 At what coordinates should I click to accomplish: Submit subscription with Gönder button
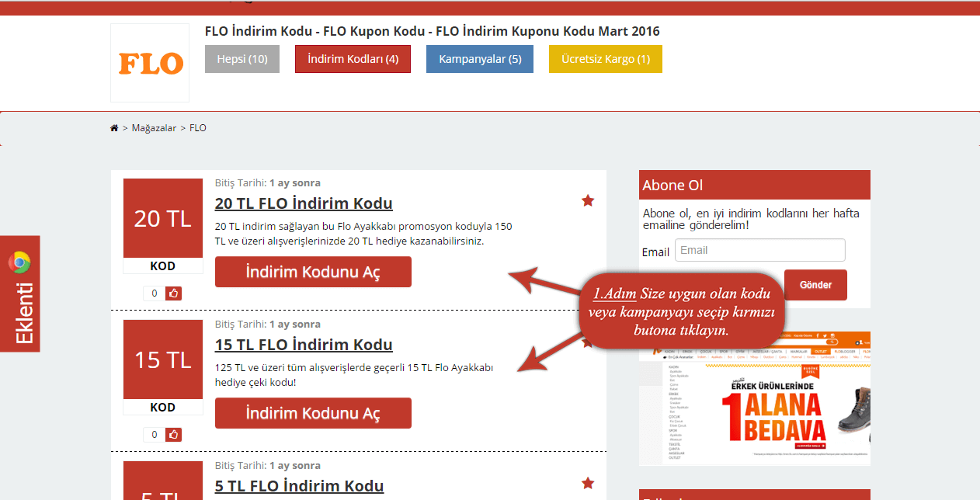pos(815,285)
